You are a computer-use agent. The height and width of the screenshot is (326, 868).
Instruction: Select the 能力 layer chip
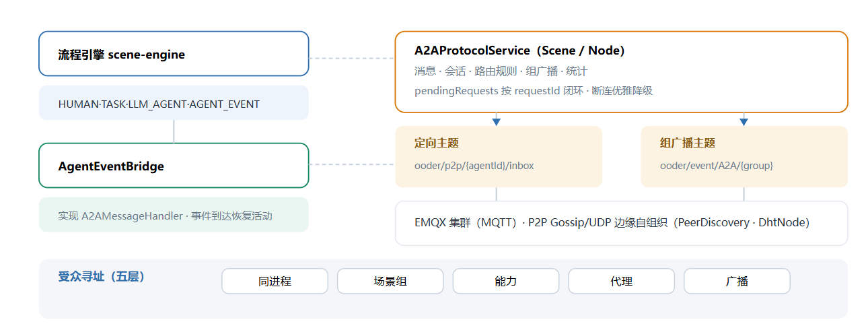point(506,281)
